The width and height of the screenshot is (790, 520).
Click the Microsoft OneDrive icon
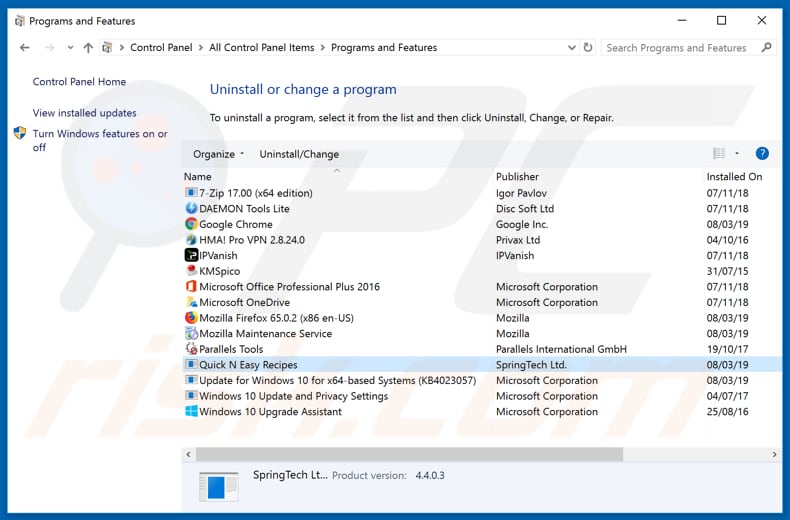point(191,302)
